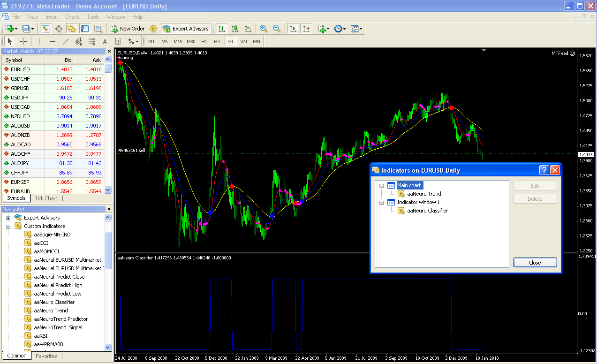This screenshot has height=364, width=597.
Task: Switch to the Favorites tab in Navigator
Action: (x=46, y=356)
